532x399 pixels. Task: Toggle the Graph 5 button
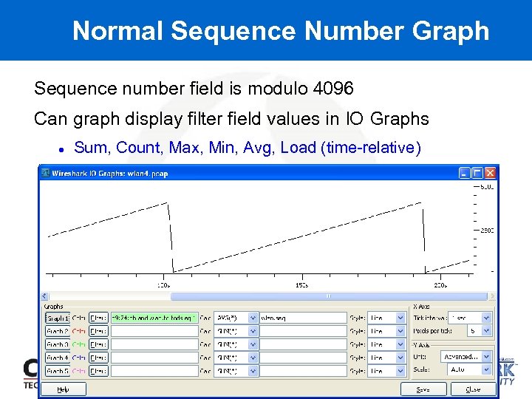click(x=58, y=371)
